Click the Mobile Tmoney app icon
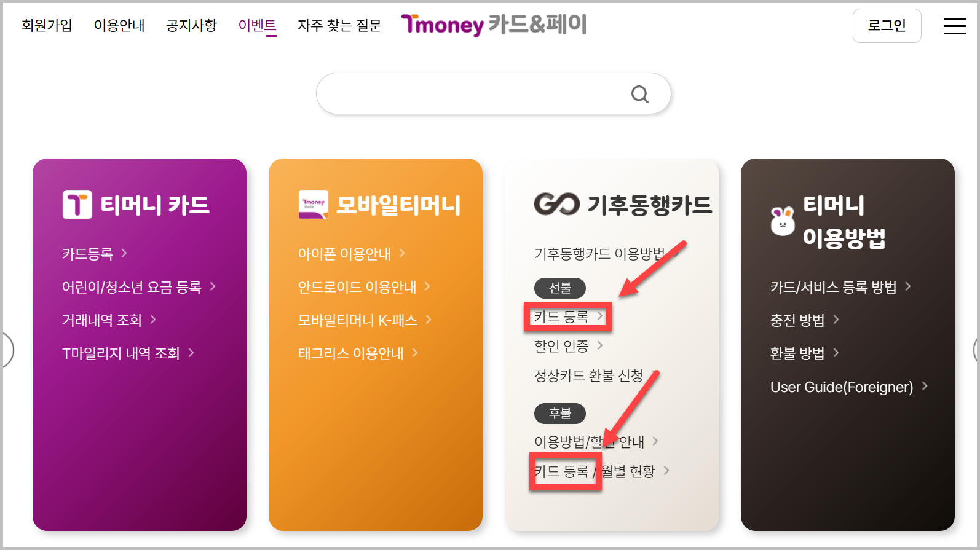The image size is (980, 550). pos(314,205)
